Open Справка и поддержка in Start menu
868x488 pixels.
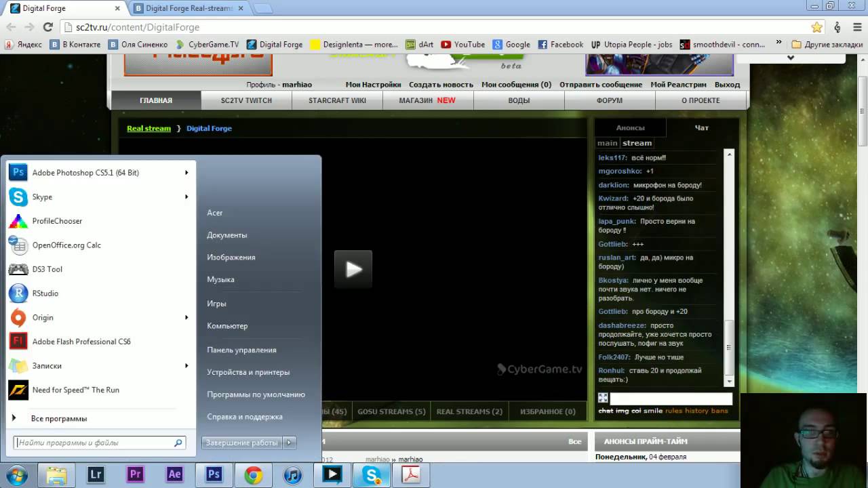pyautogui.click(x=245, y=417)
